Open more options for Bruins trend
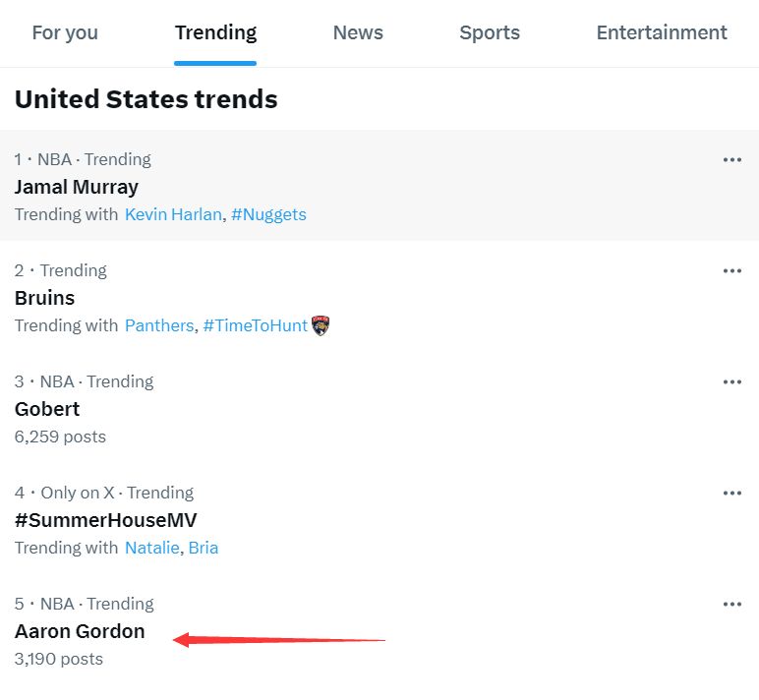 (731, 270)
